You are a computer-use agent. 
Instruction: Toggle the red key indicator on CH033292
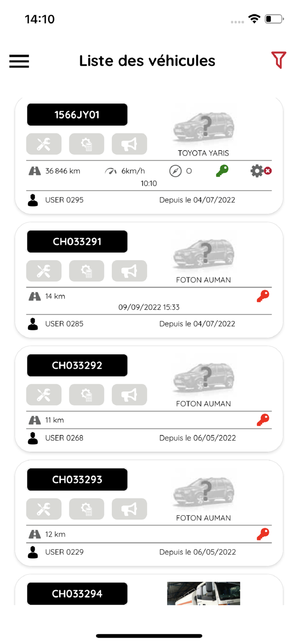[x=262, y=420]
